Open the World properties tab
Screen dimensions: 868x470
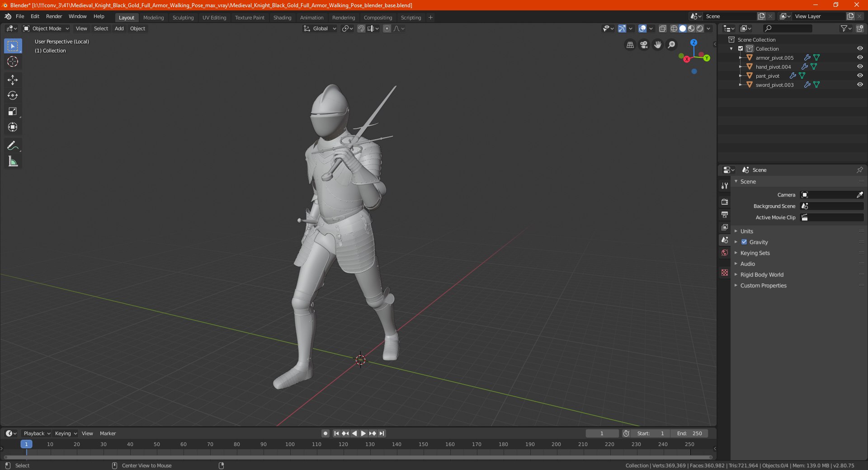(x=725, y=253)
